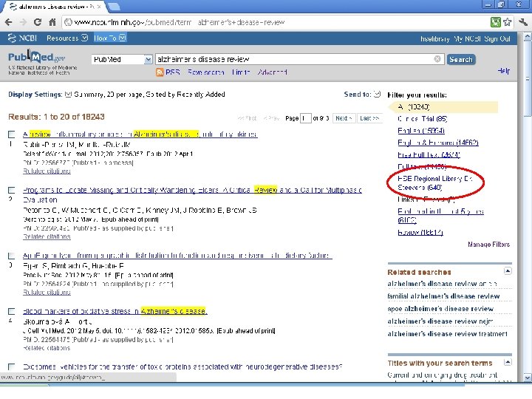Open the browser home page icon

coord(52,22)
